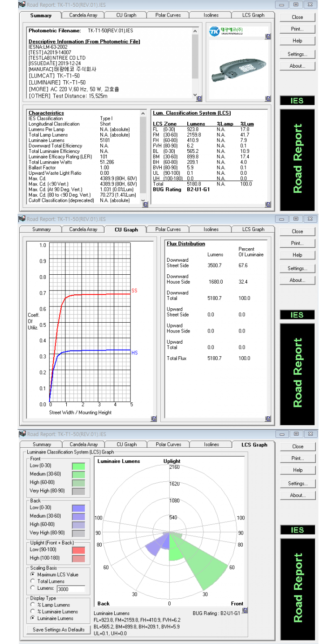The width and height of the screenshot is (336, 644).
Task: Click copy icon below the CU graph chart
Action: click(154, 419)
